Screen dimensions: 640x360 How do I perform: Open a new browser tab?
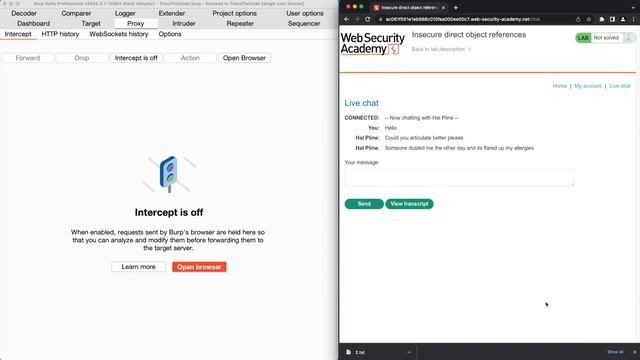(x=456, y=8)
